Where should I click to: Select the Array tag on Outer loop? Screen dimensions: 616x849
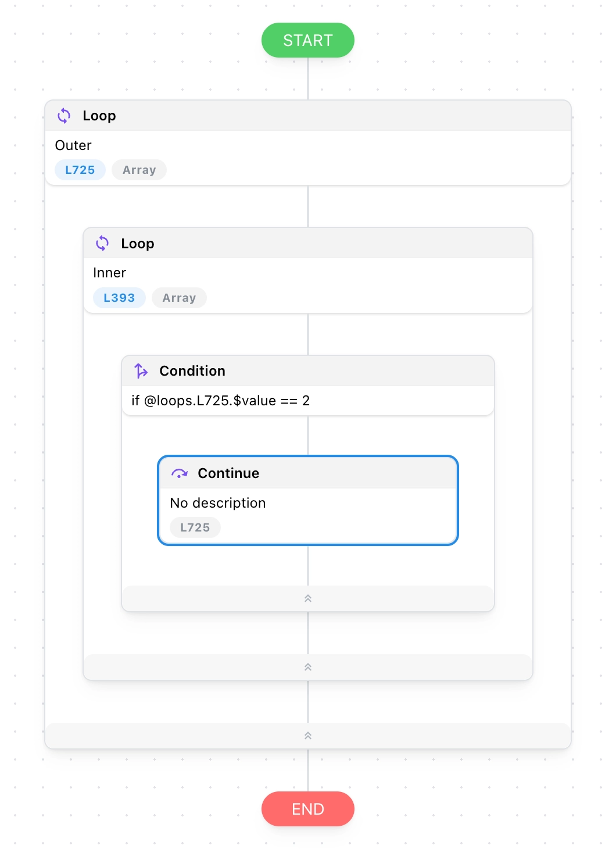tap(139, 170)
